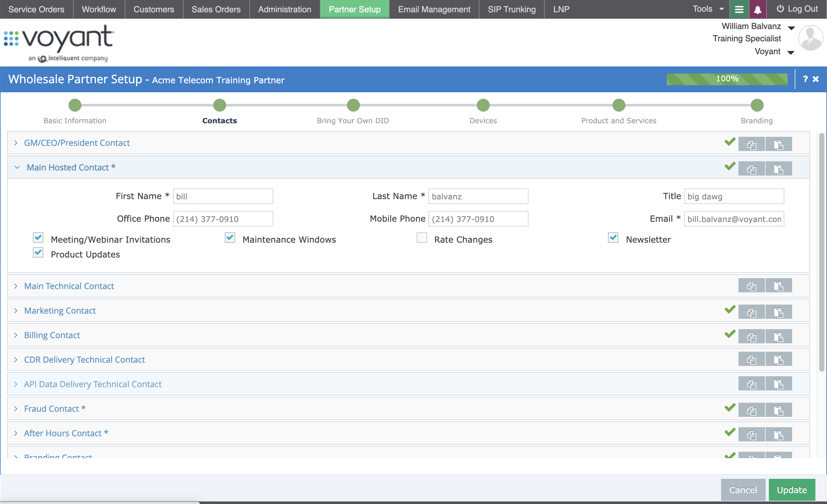The height and width of the screenshot is (504, 827).
Task: Uncheck Maintenance Windows checkbox
Action: click(x=230, y=238)
